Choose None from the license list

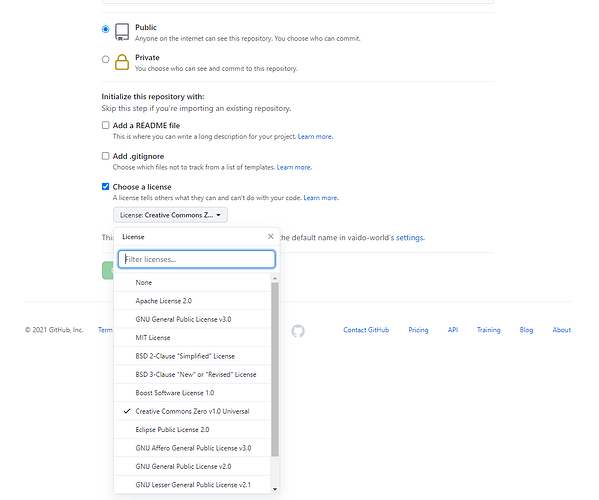pyautogui.click(x=192, y=283)
